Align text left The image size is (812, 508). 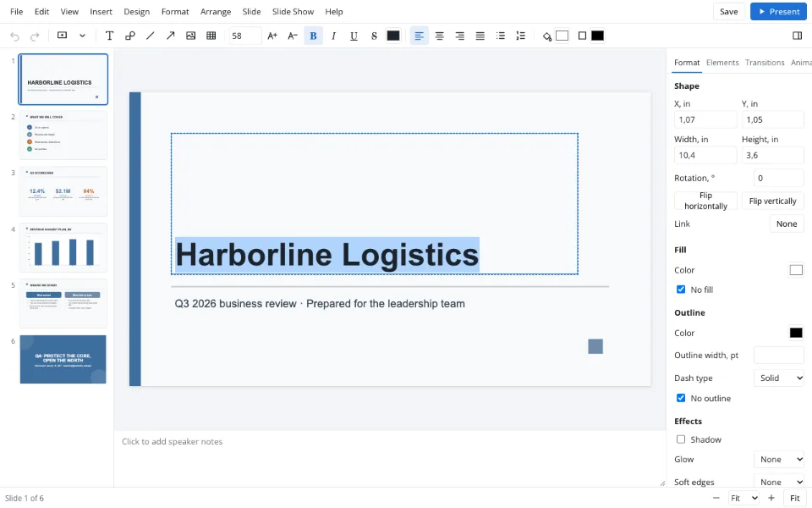click(x=419, y=36)
